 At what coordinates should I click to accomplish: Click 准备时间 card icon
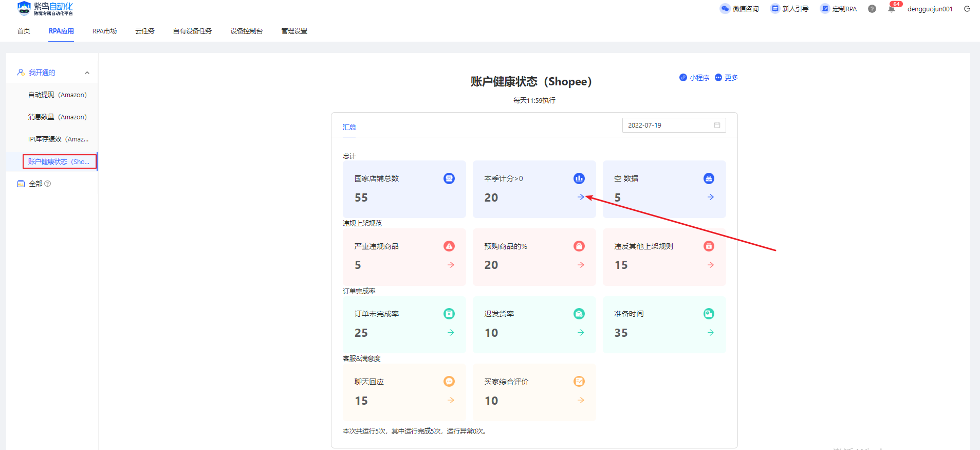pyautogui.click(x=709, y=314)
